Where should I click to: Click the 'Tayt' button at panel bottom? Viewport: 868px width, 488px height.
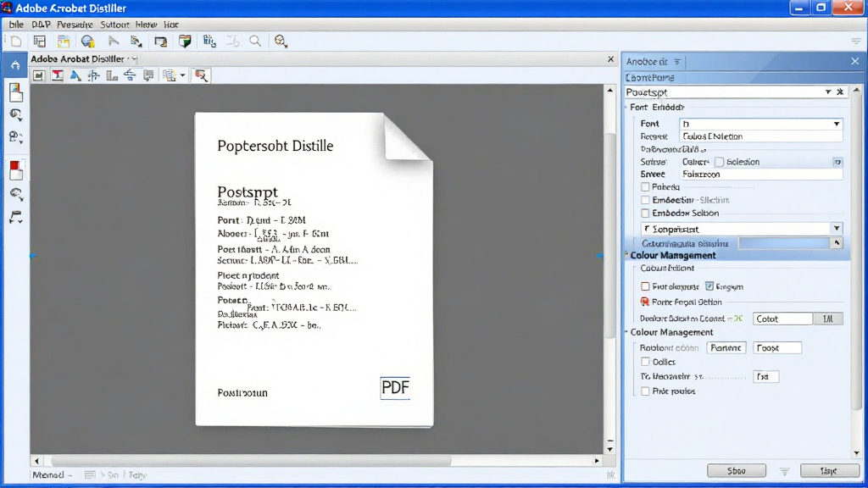(829, 471)
